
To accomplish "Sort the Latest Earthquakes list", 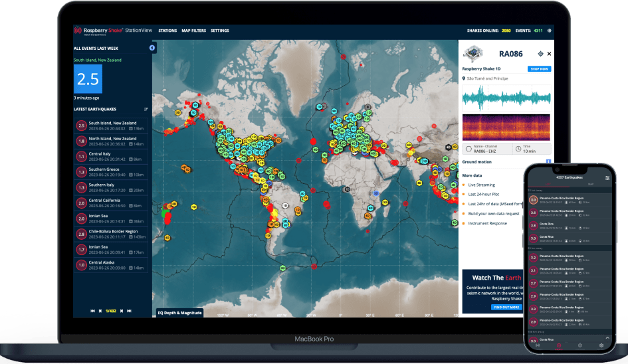I will [x=146, y=109].
